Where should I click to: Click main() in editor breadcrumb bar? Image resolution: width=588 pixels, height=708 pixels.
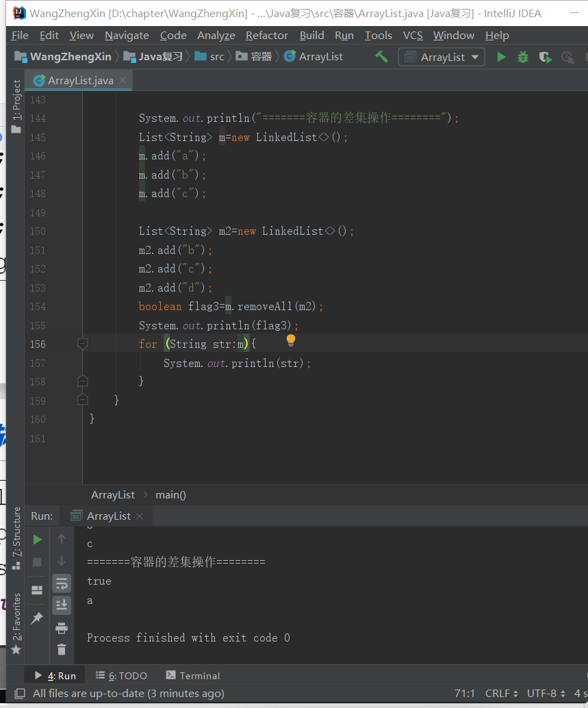170,495
